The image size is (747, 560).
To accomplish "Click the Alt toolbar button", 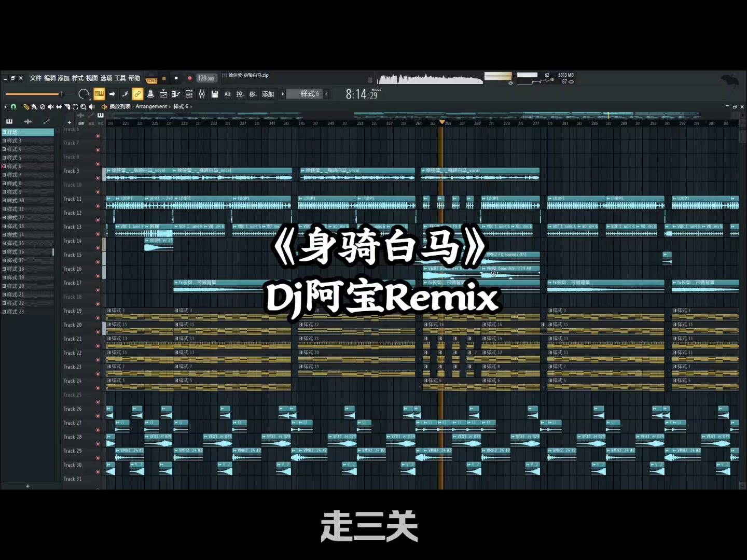I will point(227,94).
